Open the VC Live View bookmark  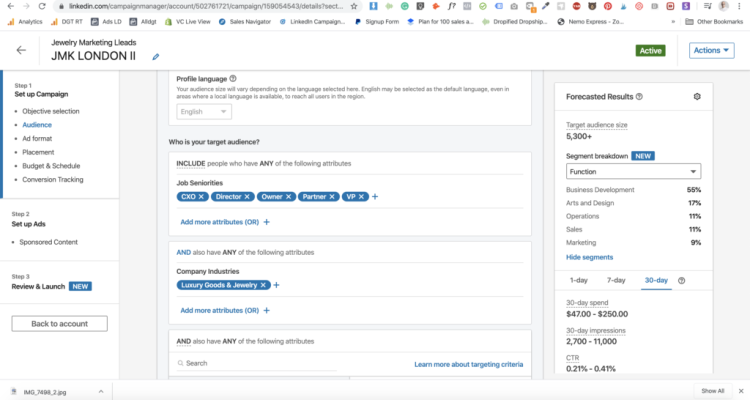click(x=188, y=22)
